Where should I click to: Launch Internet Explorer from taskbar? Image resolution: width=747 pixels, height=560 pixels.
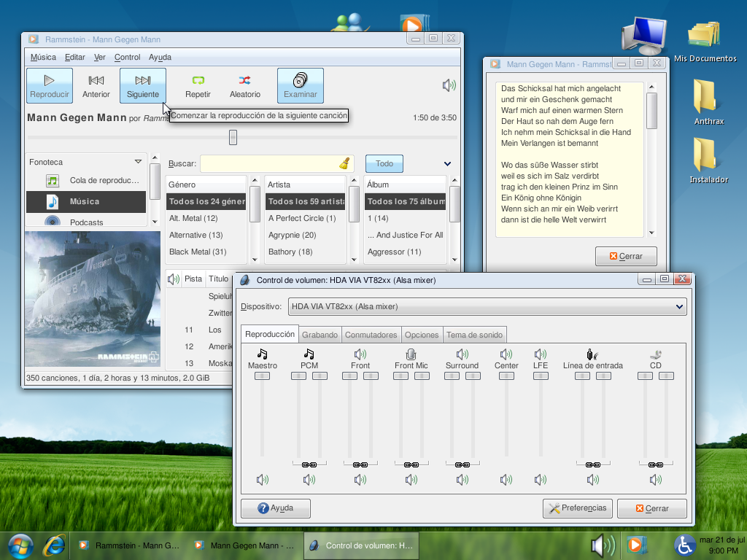pos(54,545)
